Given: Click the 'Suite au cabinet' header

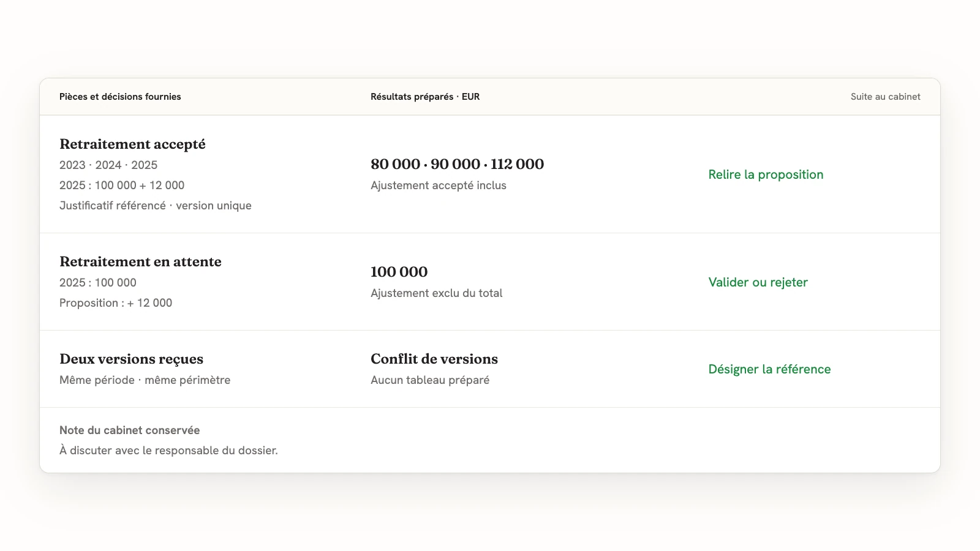Looking at the screenshot, I should pos(885,97).
